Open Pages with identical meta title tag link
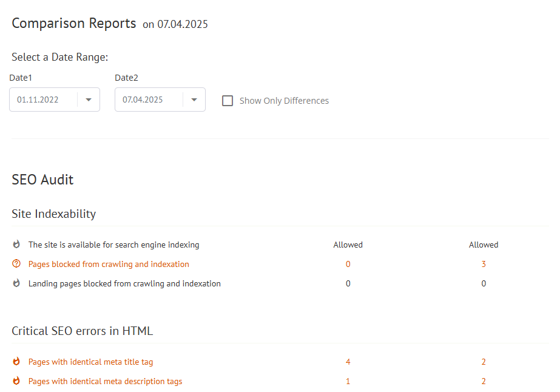 pos(90,362)
